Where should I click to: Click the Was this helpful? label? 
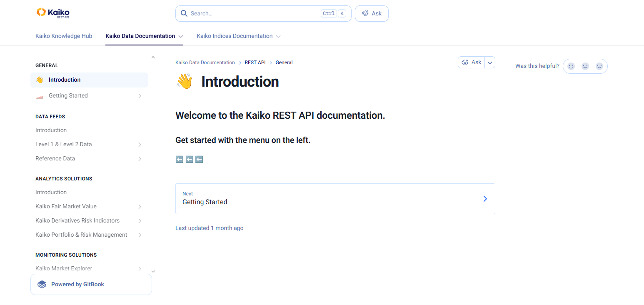pyautogui.click(x=537, y=66)
